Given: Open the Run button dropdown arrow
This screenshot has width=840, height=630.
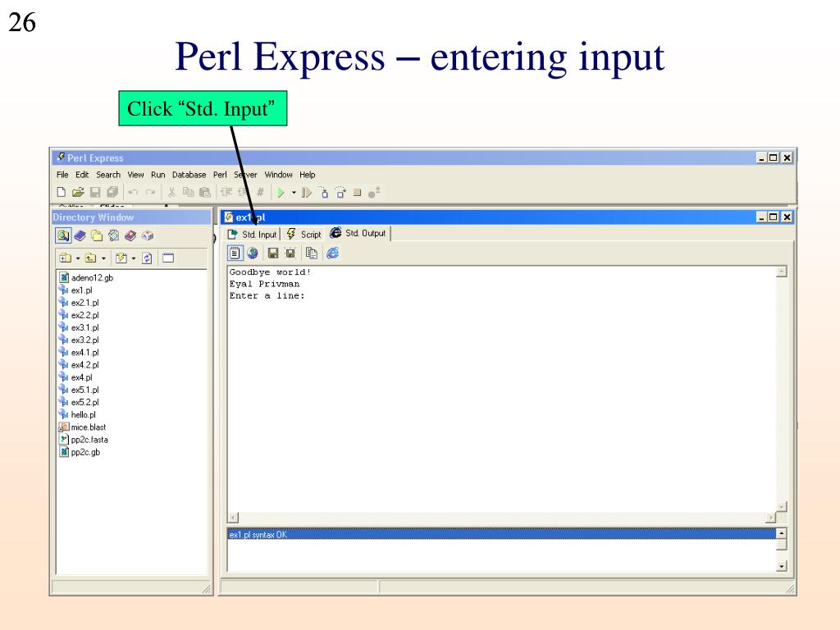Looking at the screenshot, I should coord(294,192).
